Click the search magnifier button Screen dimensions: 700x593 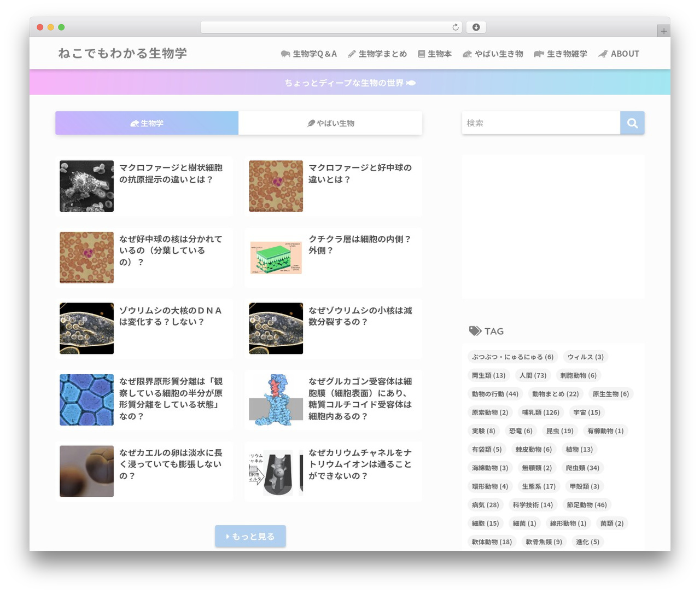632,123
